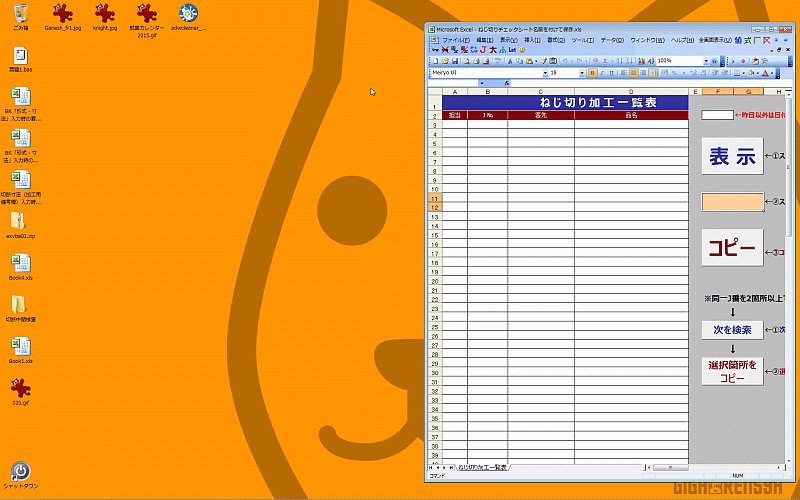
Task: Open the 100% zoom dropdown
Action: click(x=706, y=61)
